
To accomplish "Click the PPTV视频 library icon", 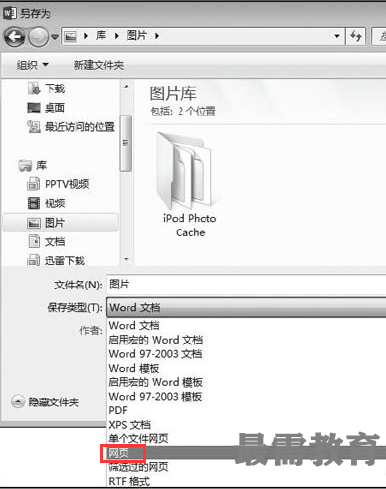I will pos(33,184).
